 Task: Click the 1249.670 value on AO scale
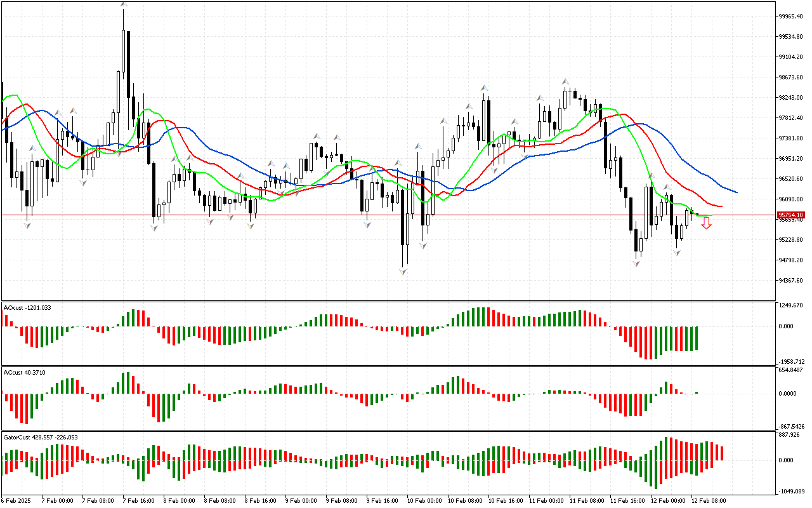click(791, 305)
